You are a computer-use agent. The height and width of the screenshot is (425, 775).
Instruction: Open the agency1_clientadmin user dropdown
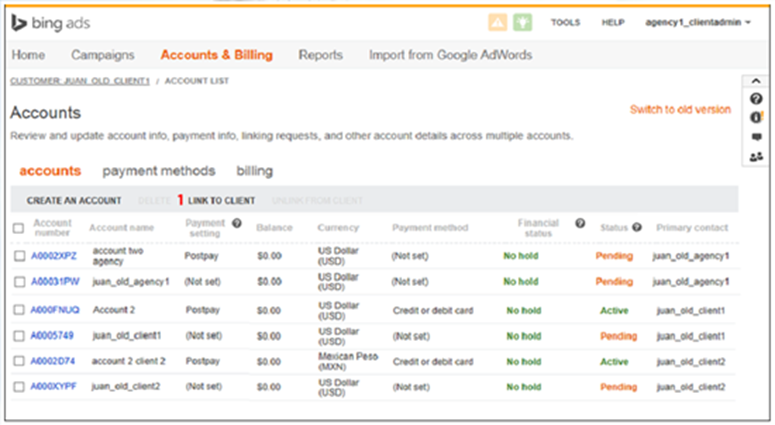click(x=697, y=22)
